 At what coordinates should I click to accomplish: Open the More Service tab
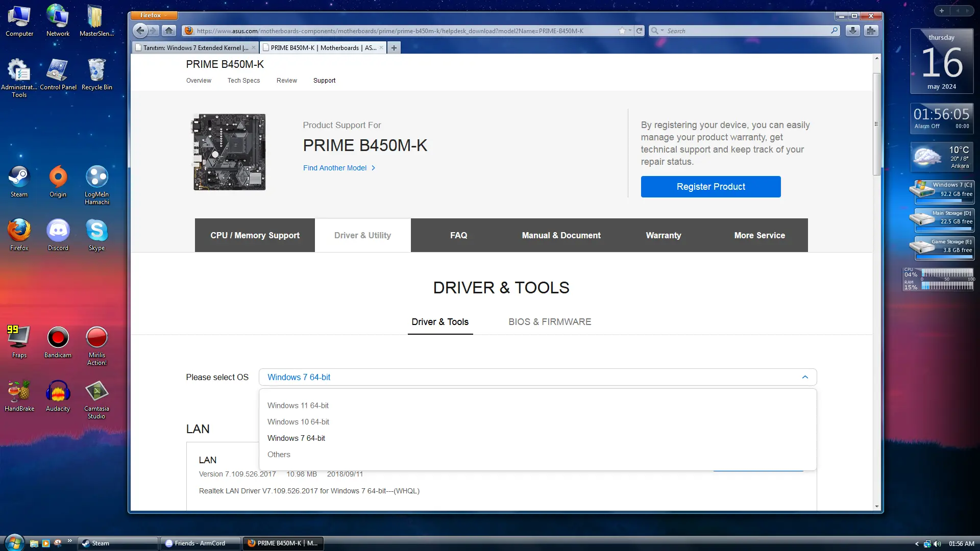[759, 235]
